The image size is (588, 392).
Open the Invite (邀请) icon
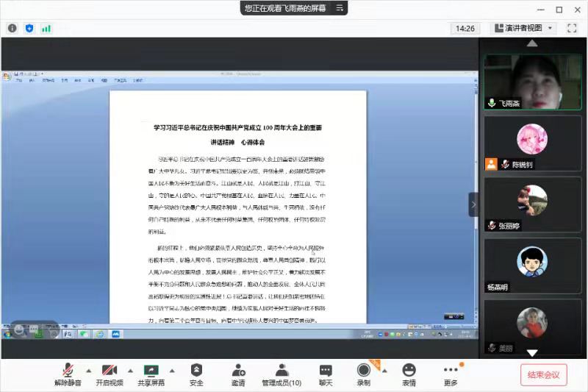(238, 370)
